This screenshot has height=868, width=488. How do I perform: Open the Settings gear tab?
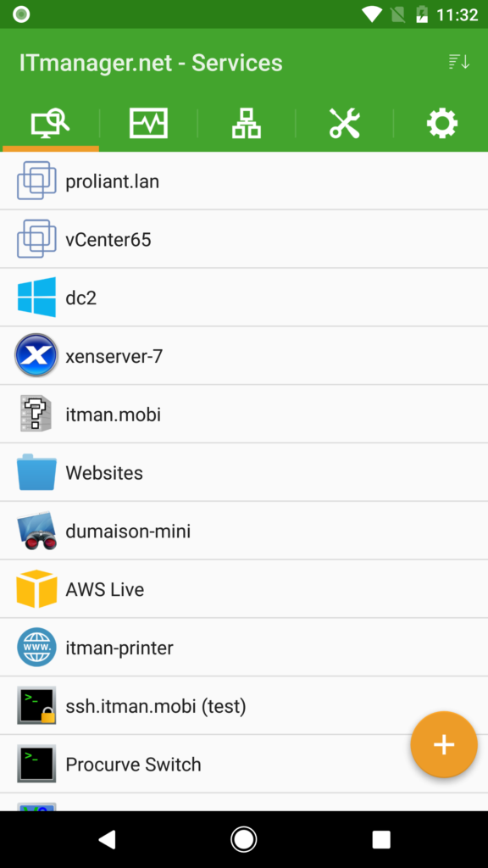coord(441,123)
